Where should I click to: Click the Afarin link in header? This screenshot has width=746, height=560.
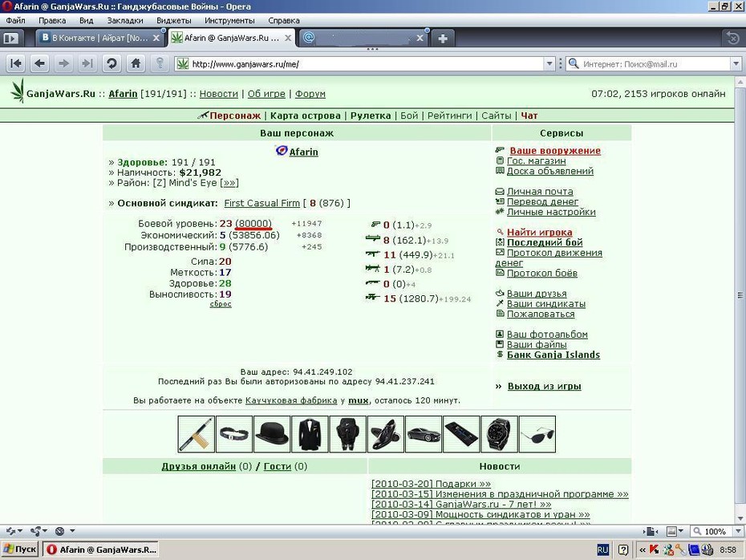click(x=123, y=94)
